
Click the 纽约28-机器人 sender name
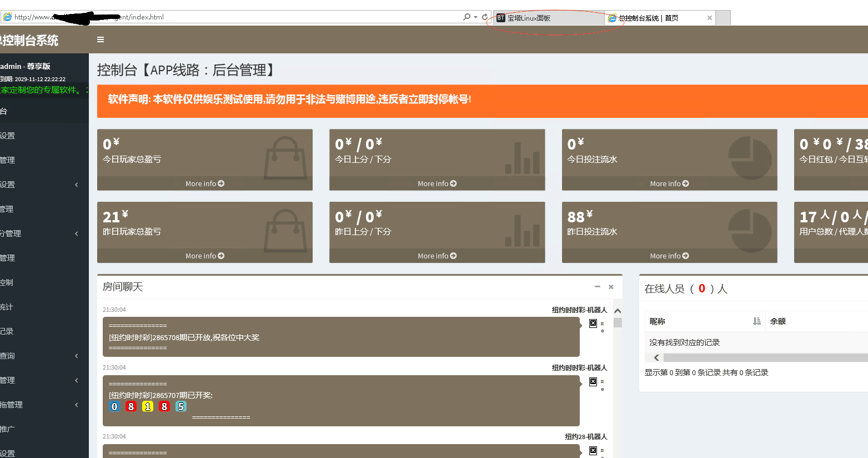click(x=586, y=436)
